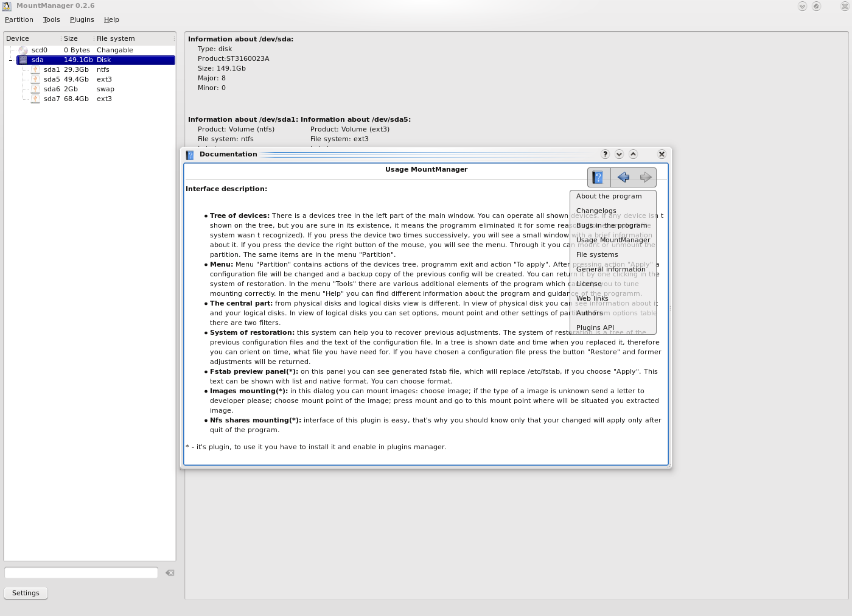Click the sda5 partition icon
This screenshot has height=616, width=852.
[35, 79]
